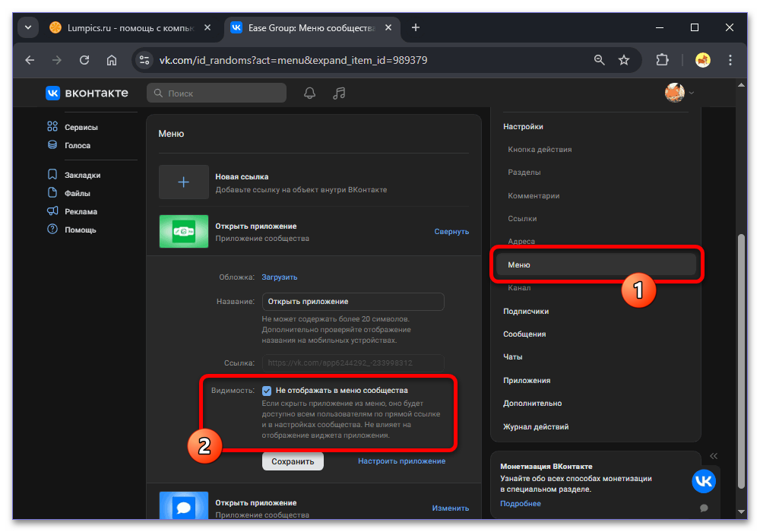
Task: Expand second app via Изменить
Action: coord(450,508)
